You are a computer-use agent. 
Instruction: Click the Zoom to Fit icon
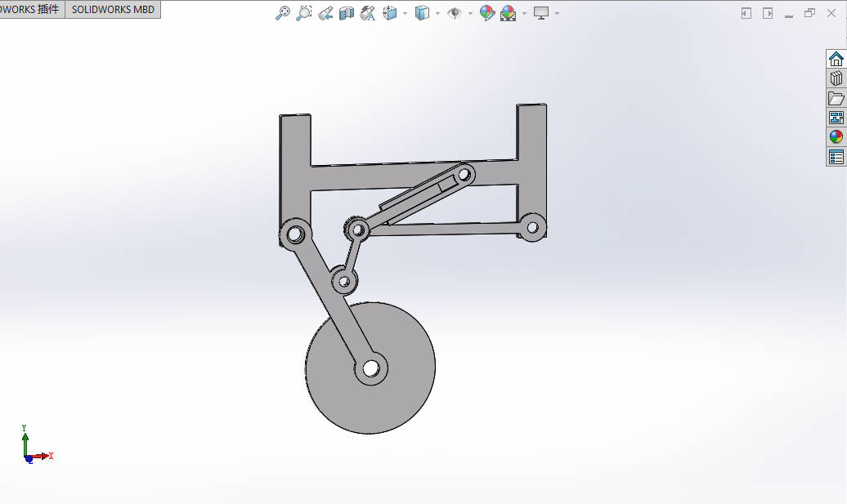[x=283, y=13]
